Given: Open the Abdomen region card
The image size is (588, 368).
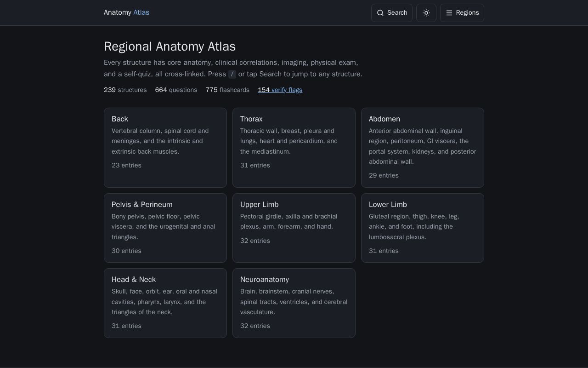Looking at the screenshot, I should point(423,148).
